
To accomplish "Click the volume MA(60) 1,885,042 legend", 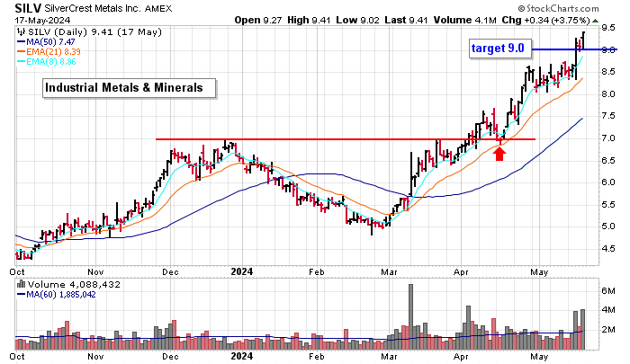I will point(56,295).
